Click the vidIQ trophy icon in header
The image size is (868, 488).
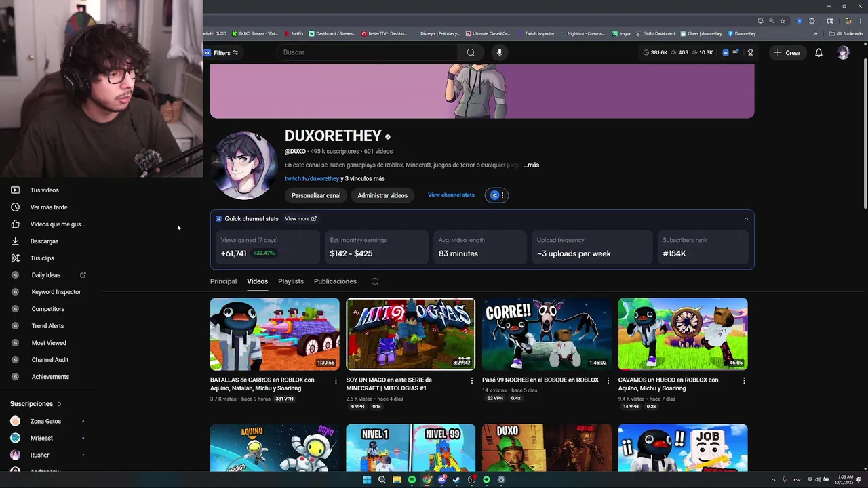point(750,52)
